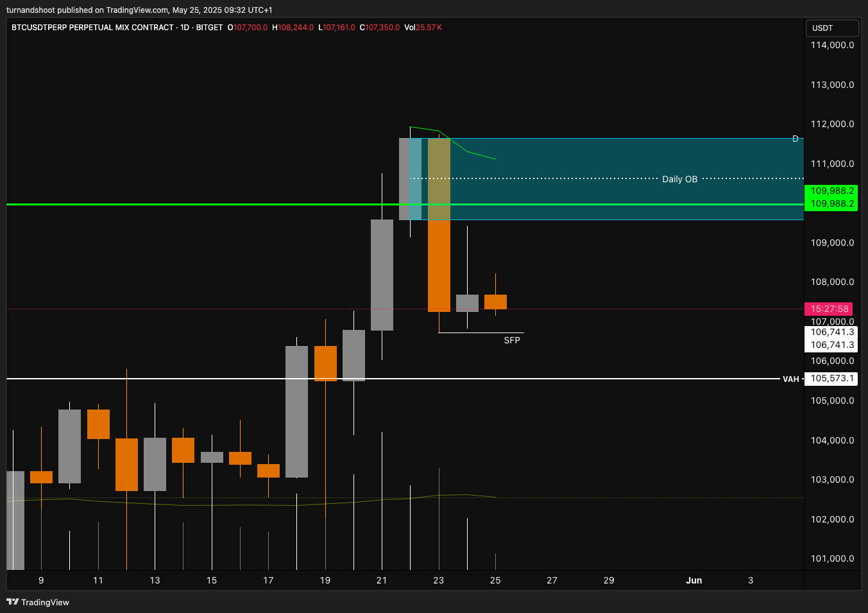Click the low value L107,161.0
The width and height of the screenshot is (868, 613).
[x=337, y=28]
